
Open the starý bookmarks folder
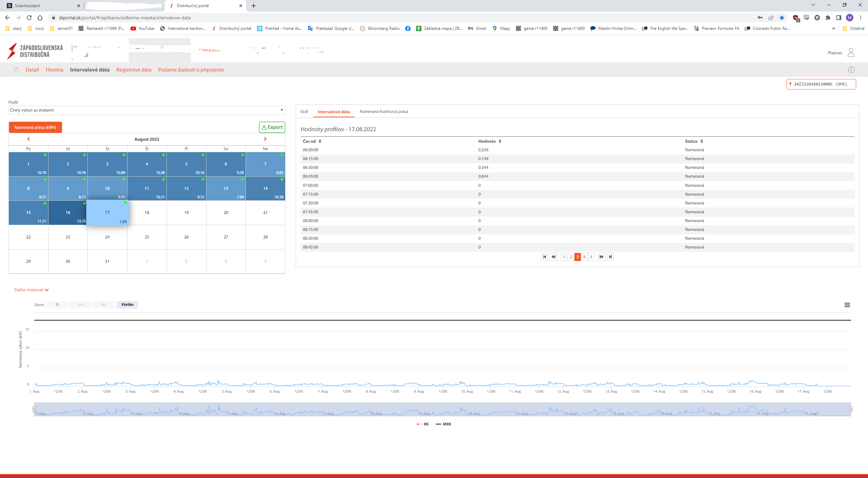click(14, 28)
